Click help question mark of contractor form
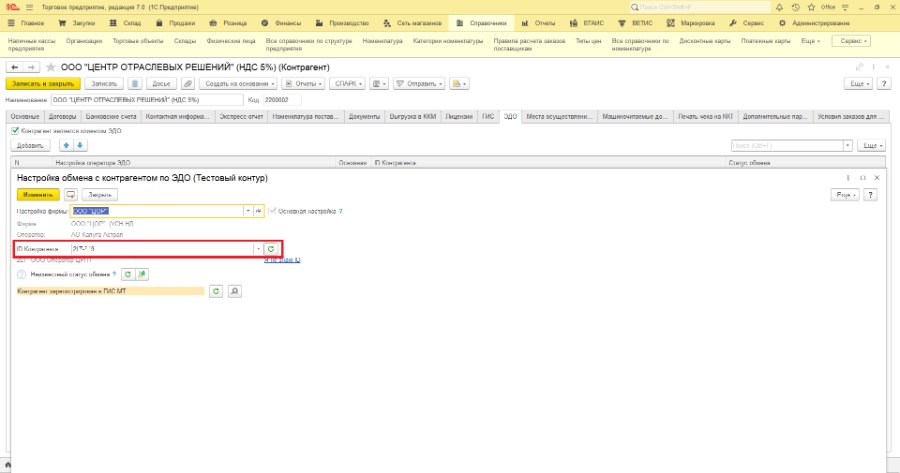 coord(884,84)
